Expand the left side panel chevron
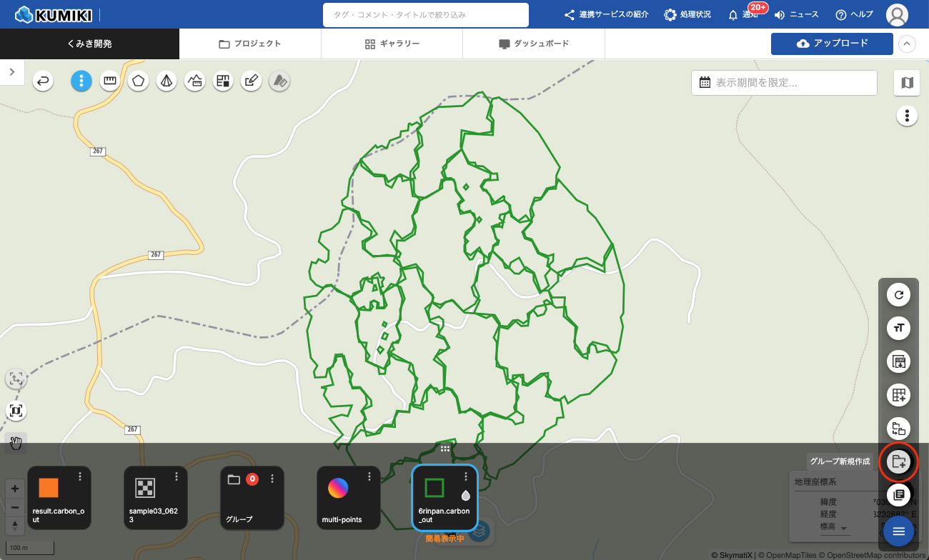The image size is (929, 560). 12,71
